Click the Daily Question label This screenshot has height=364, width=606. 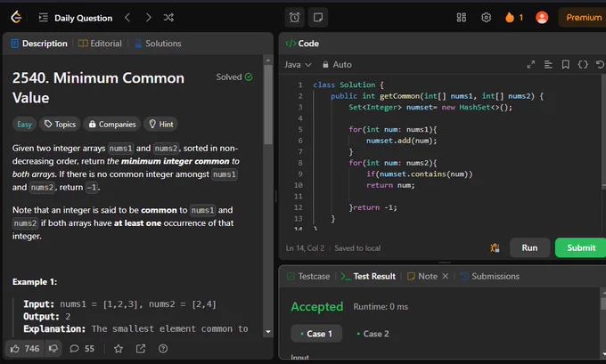(84, 18)
